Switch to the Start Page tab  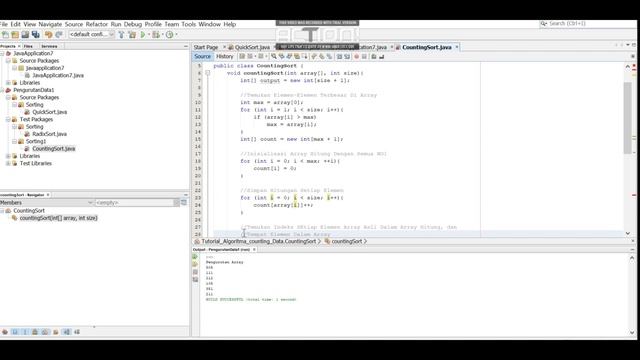pos(206,47)
